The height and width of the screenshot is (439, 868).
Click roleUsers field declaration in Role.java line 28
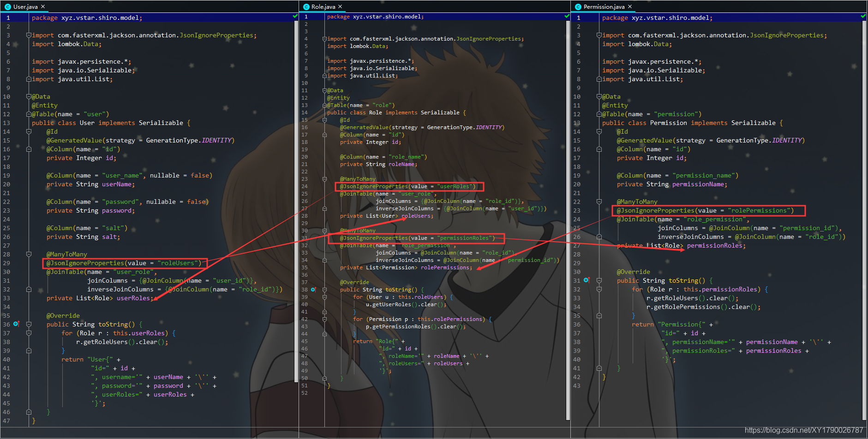pyautogui.click(x=416, y=216)
